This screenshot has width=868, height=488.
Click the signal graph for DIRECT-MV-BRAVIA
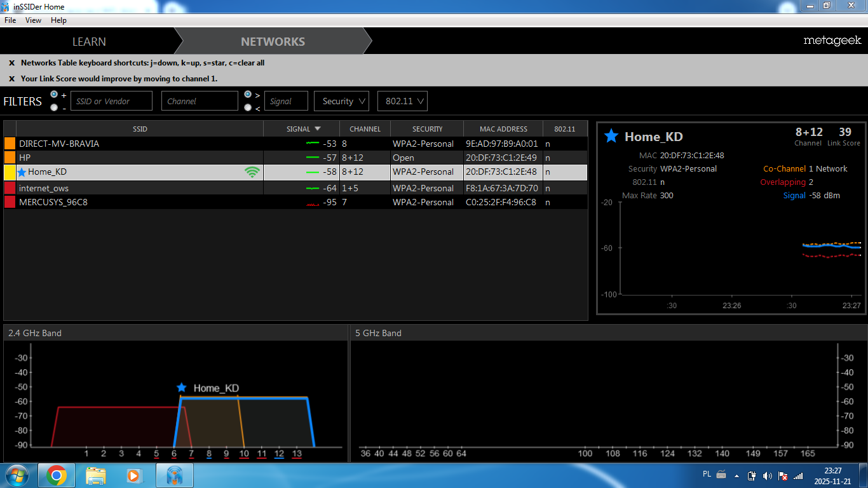pyautogui.click(x=312, y=144)
